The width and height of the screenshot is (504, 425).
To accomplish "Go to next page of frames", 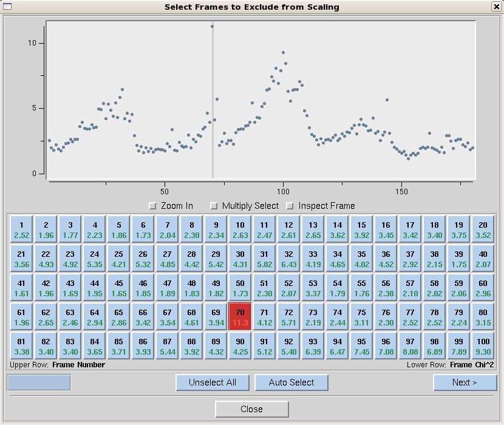I will (x=465, y=382).
